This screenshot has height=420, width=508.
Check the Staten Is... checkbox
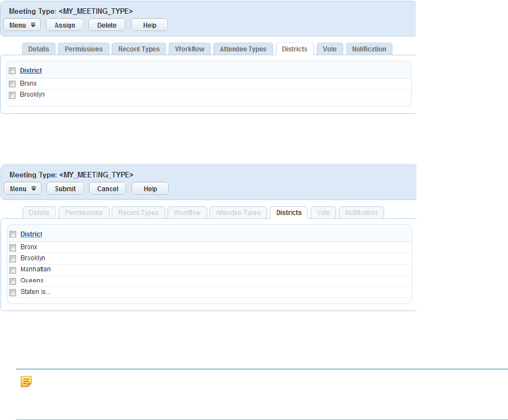click(x=13, y=292)
